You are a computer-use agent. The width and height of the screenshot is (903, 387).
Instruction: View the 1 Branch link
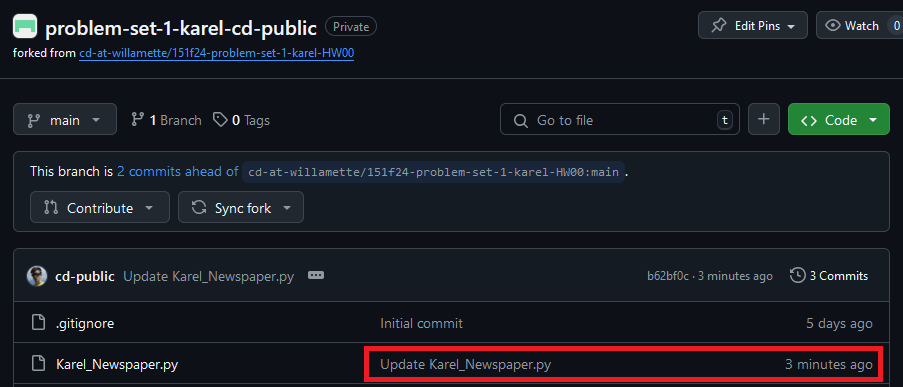click(166, 120)
